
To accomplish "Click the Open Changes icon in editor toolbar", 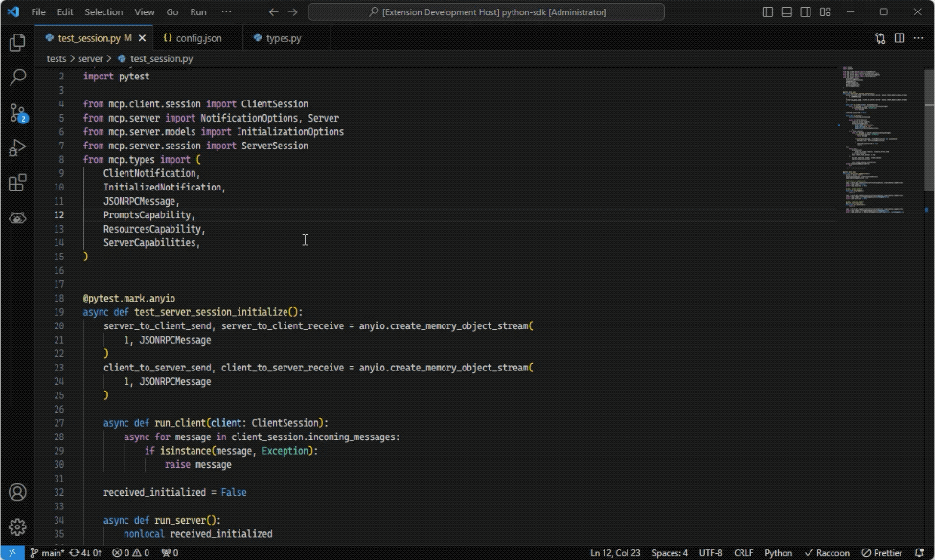I will pyautogui.click(x=880, y=38).
